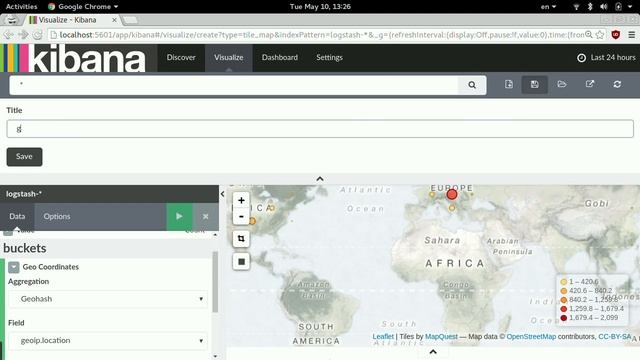Viewport: 640px width, 360px height.
Task: Zoom in on the map with plus
Action: pos(241,200)
